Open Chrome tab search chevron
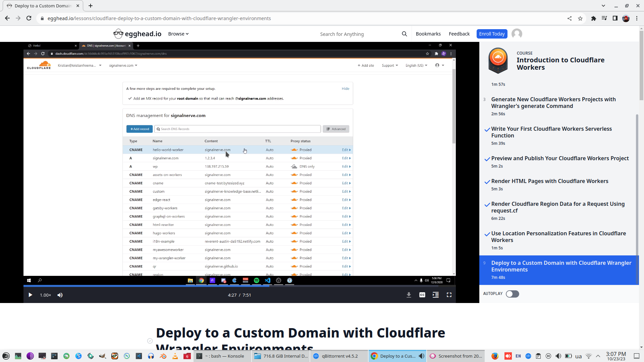 coord(603,6)
